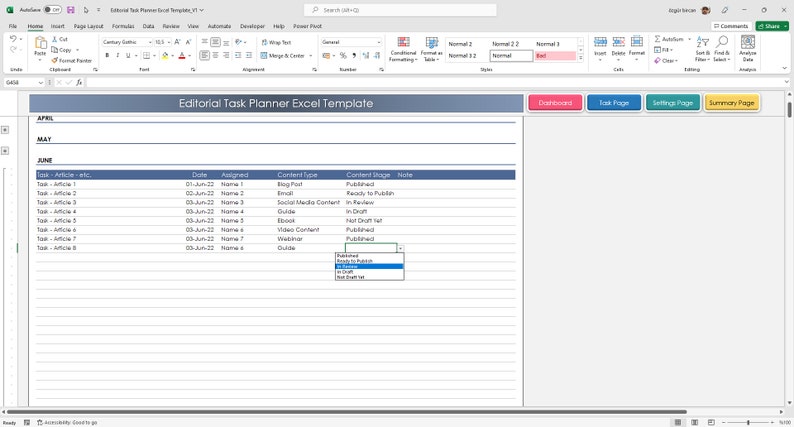794x427 pixels.
Task: Increase font size with larger A
Action: 177,42
